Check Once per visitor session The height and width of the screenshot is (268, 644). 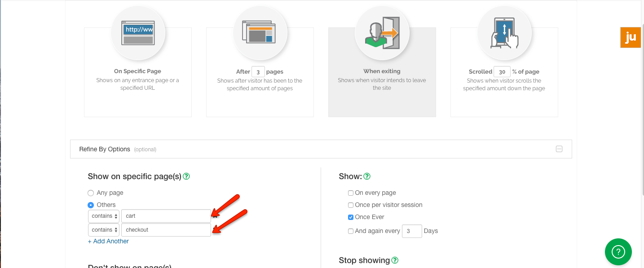coord(351,205)
